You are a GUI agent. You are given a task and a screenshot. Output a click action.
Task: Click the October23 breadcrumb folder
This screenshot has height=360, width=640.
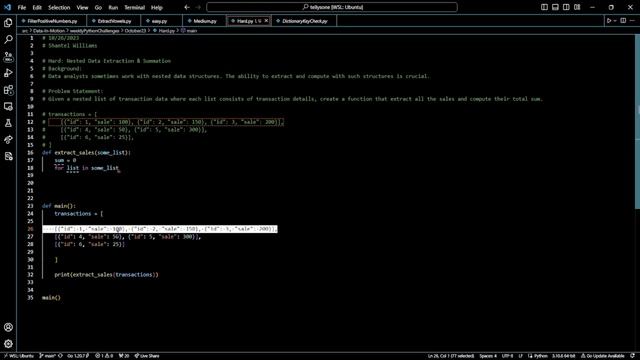click(x=135, y=31)
